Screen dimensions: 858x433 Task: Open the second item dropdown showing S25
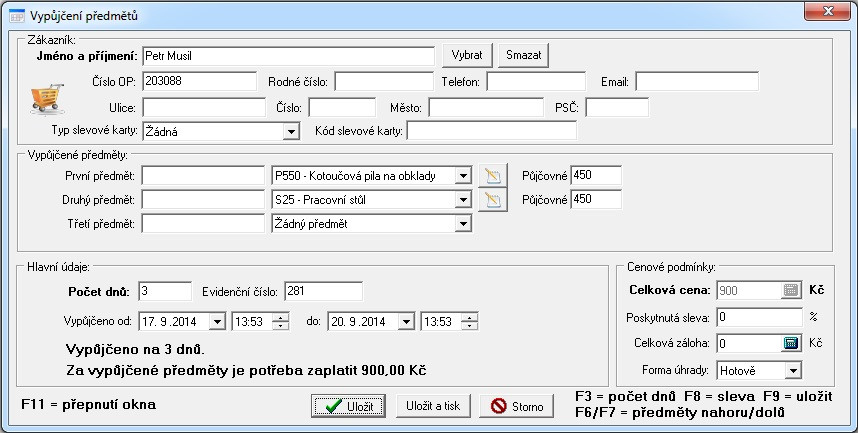point(463,200)
